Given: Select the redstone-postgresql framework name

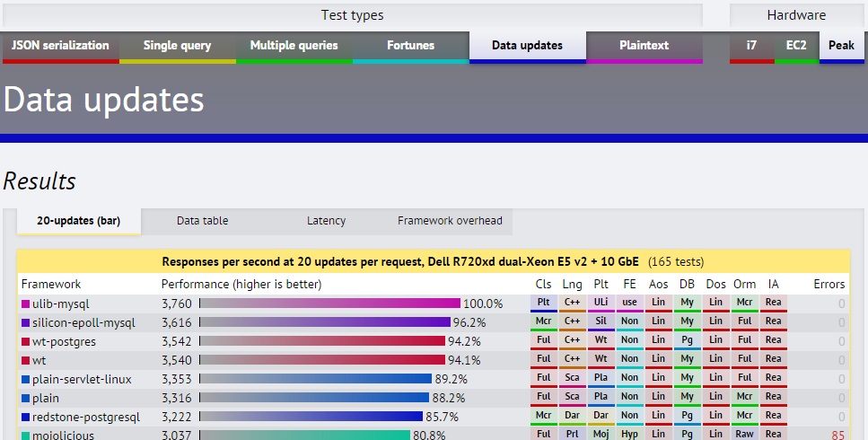Looking at the screenshot, I should [86, 418].
